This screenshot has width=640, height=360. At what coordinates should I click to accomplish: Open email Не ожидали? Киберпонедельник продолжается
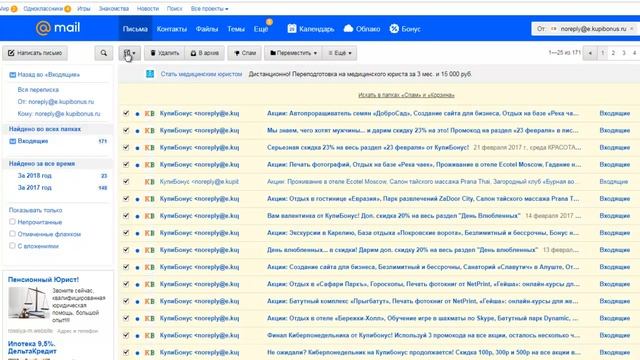[424, 352]
